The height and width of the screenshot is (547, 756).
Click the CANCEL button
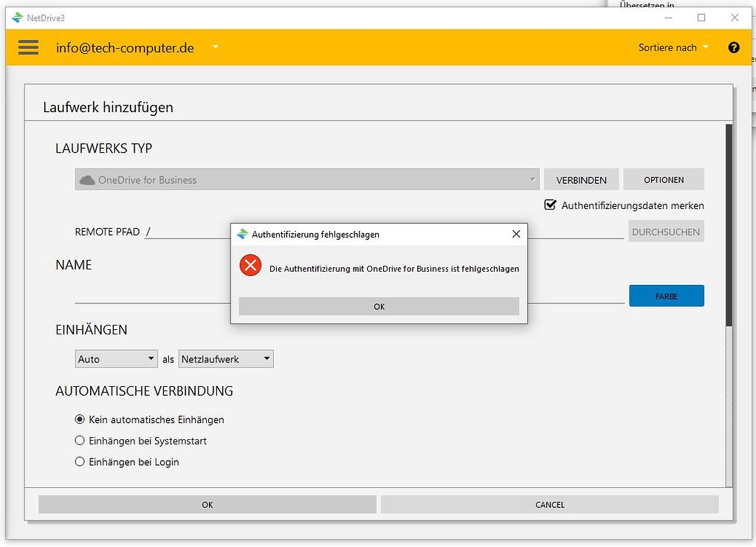(x=549, y=504)
